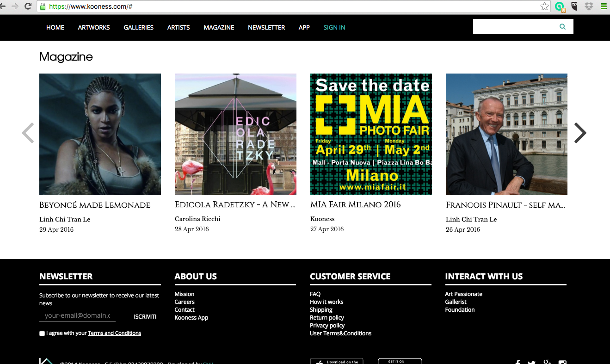Open the Terms and Conditions link

[115, 333]
